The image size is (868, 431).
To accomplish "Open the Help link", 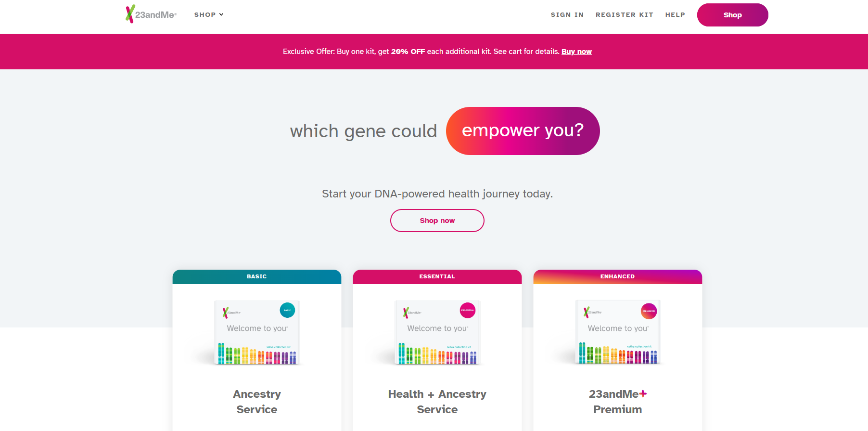I will click(x=675, y=15).
